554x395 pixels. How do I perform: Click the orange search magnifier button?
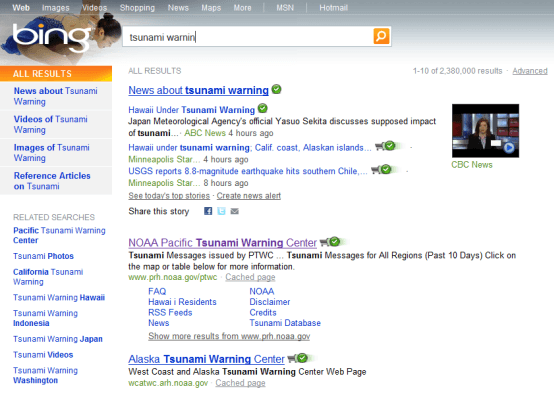click(x=381, y=36)
